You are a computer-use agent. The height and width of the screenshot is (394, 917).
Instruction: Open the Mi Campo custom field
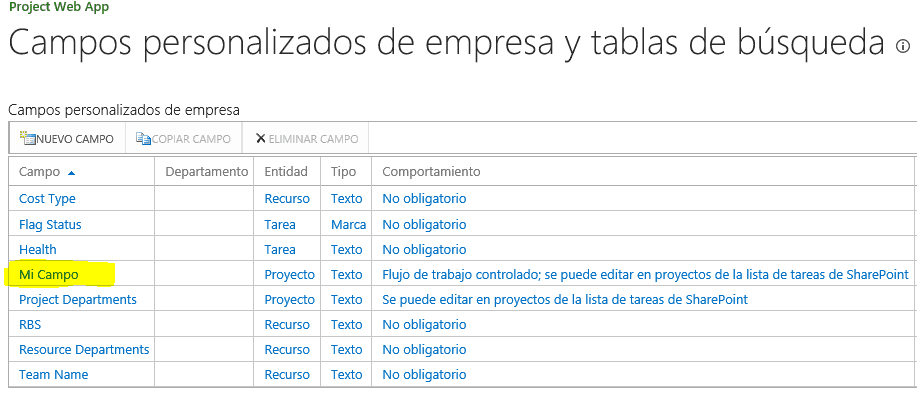coord(49,274)
